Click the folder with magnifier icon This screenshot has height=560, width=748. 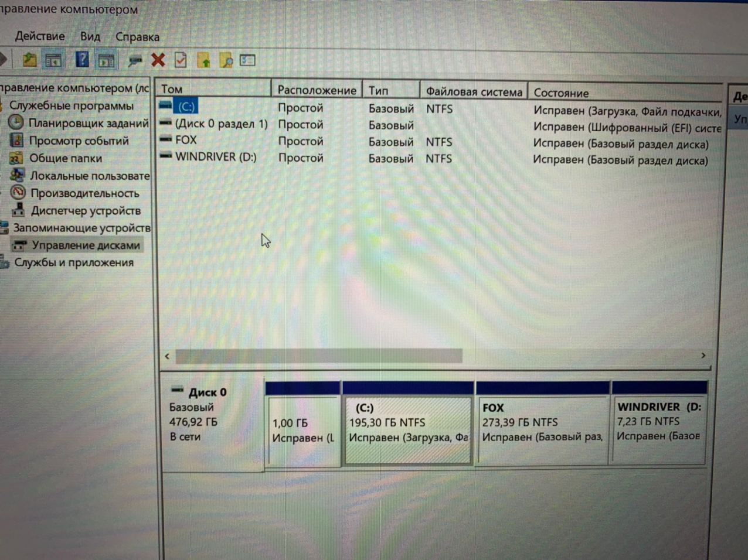pos(226,60)
